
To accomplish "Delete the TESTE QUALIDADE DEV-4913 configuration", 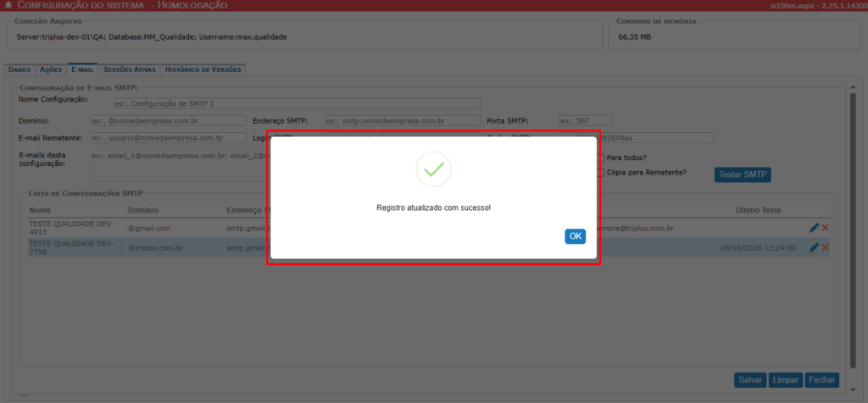I will (825, 228).
